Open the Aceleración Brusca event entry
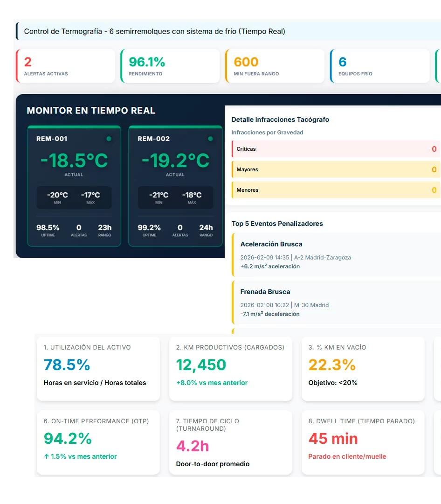This screenshot has height=504, width=441. pyautogui.click(x=336, y=255)
